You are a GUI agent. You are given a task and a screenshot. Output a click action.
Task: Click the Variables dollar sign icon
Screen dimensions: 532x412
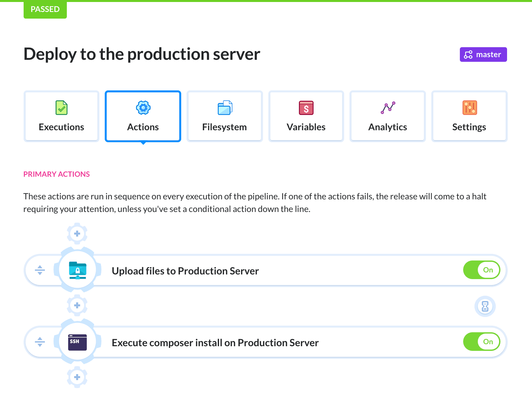pyautogui.click(x=306, y=108)
